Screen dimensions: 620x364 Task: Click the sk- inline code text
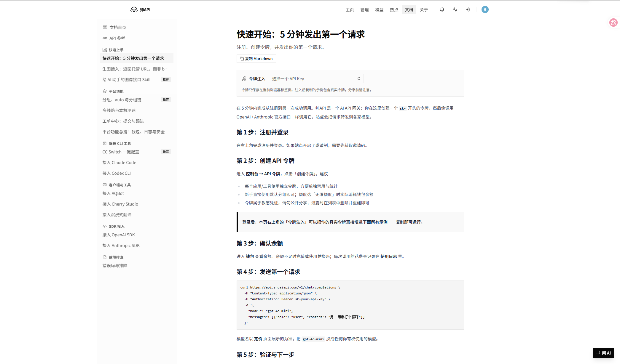403,108
